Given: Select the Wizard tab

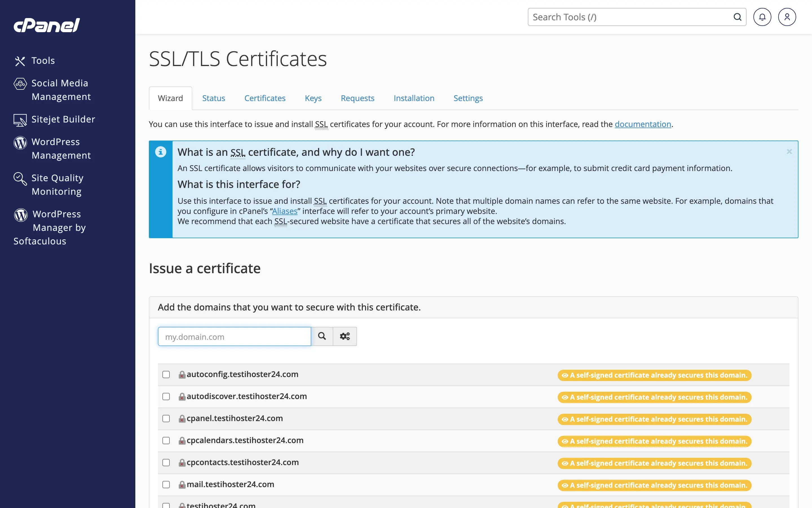Looking at the screenshot, I should (x=171, y=98).
